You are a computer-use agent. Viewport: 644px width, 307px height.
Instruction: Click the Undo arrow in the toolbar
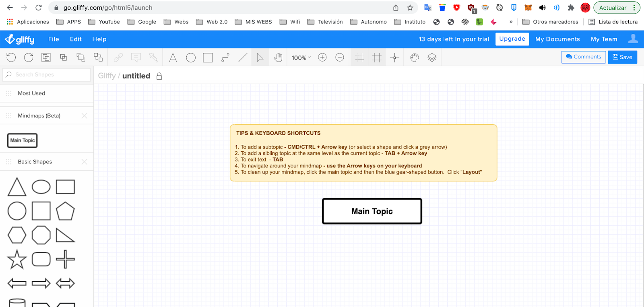click(11, 58)
